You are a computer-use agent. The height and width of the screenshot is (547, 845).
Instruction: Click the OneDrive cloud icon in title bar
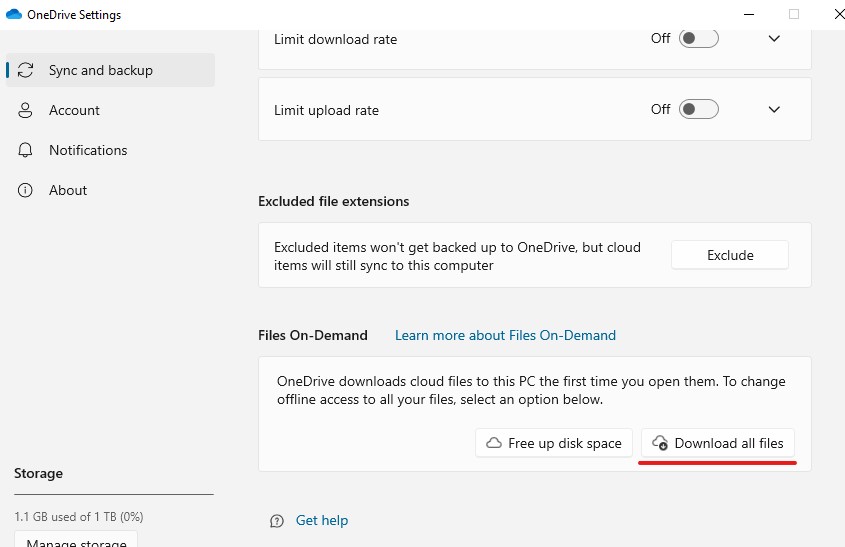[x=13, y=15]
